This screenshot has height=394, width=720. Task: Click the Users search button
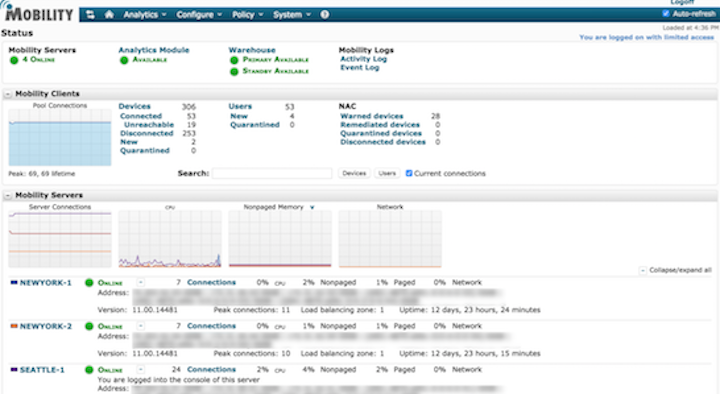387,173
